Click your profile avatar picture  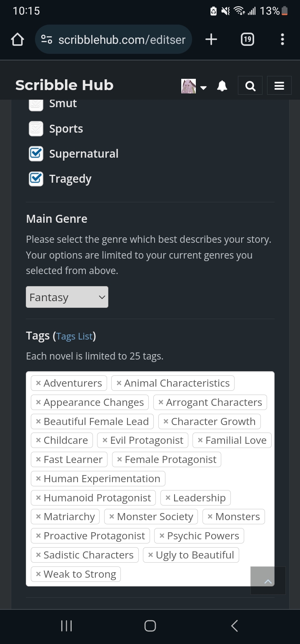(188, 85)
